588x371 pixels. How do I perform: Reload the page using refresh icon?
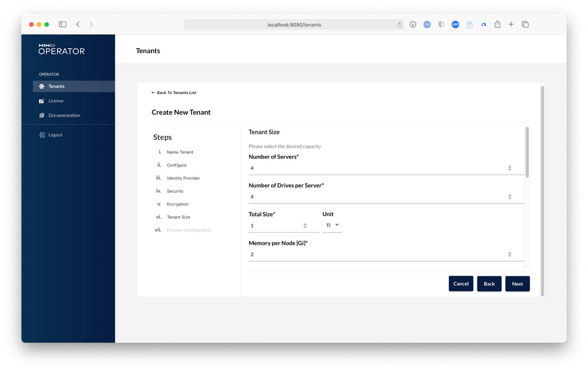coord(399,25)
